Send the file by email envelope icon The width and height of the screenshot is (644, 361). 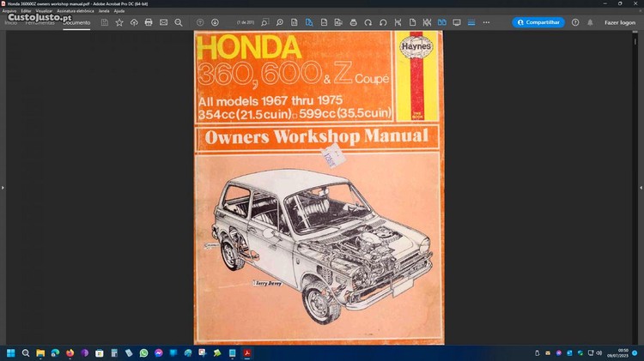(x=163, y=22)
